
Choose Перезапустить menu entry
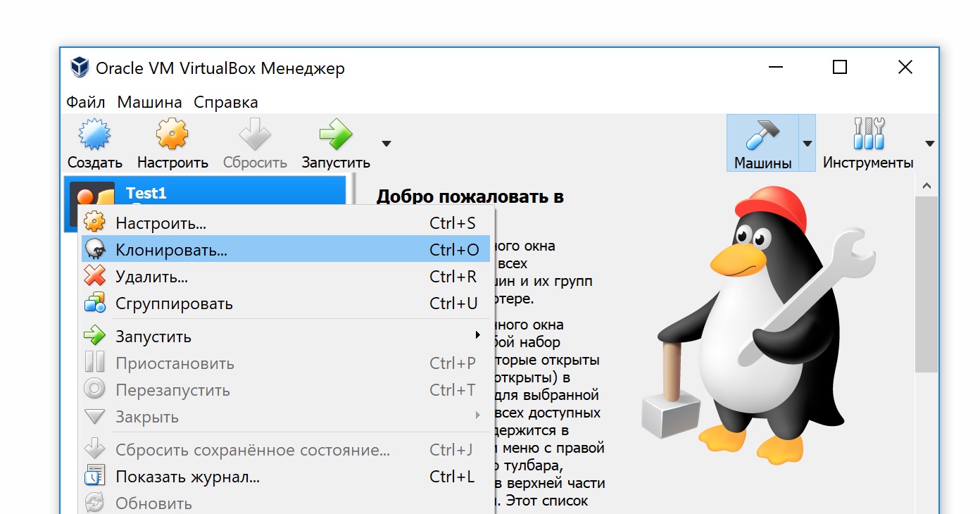286,389
